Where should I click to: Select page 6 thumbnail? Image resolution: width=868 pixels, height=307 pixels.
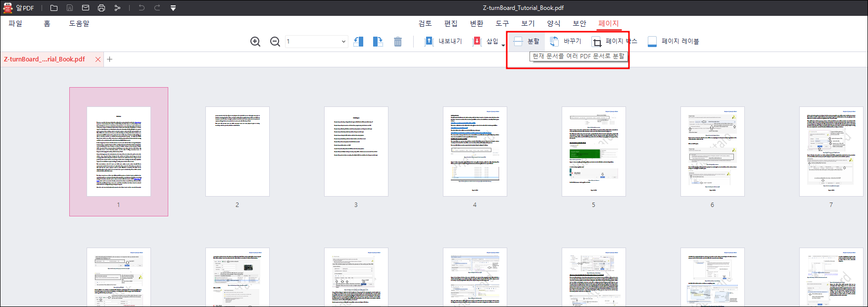click(713, 152)
